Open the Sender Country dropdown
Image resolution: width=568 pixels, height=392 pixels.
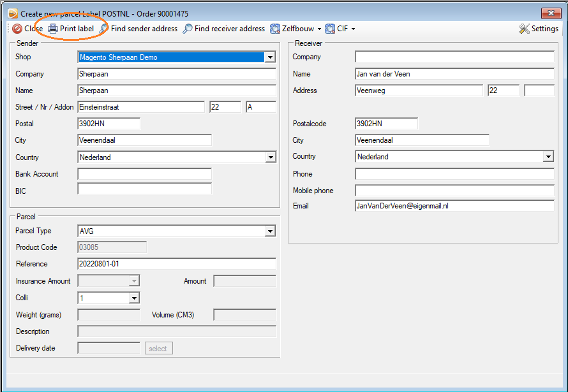271,157
